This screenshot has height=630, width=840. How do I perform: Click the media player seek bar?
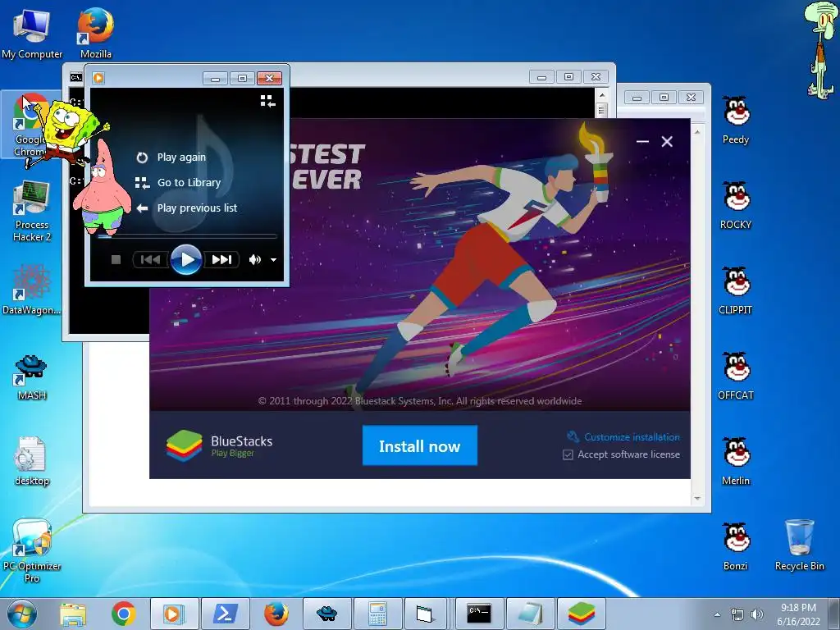click(187, 235)
